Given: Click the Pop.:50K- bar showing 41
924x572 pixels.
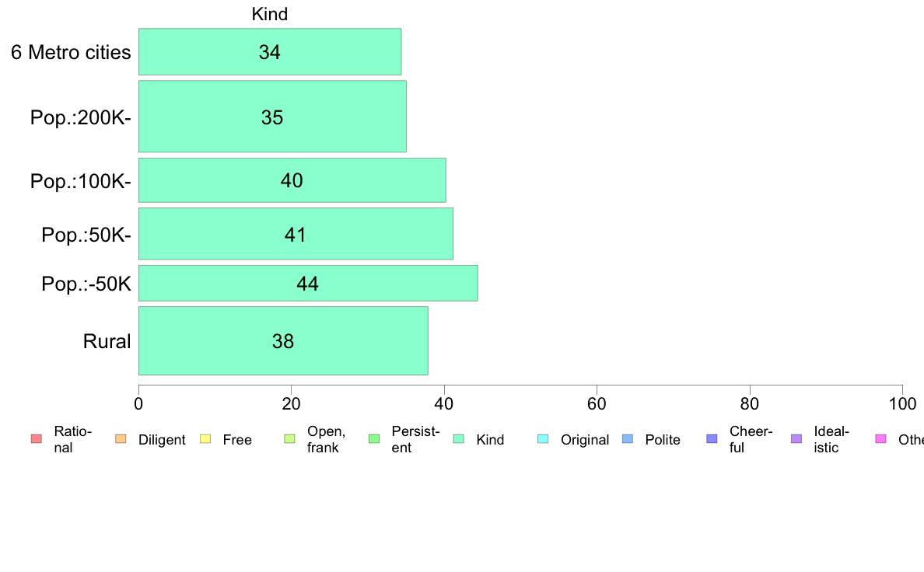Looking at the screenshot, I should coord(296,234).
